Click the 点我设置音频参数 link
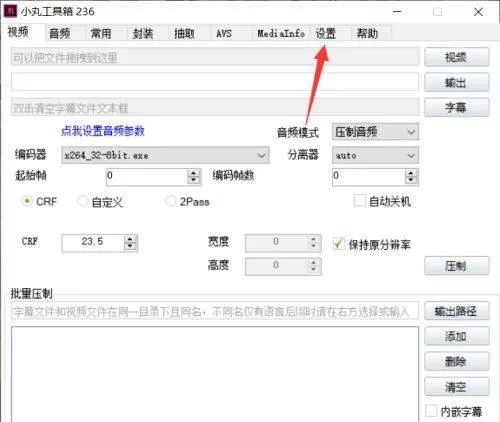The image size is (500, 422). point(103,131)
